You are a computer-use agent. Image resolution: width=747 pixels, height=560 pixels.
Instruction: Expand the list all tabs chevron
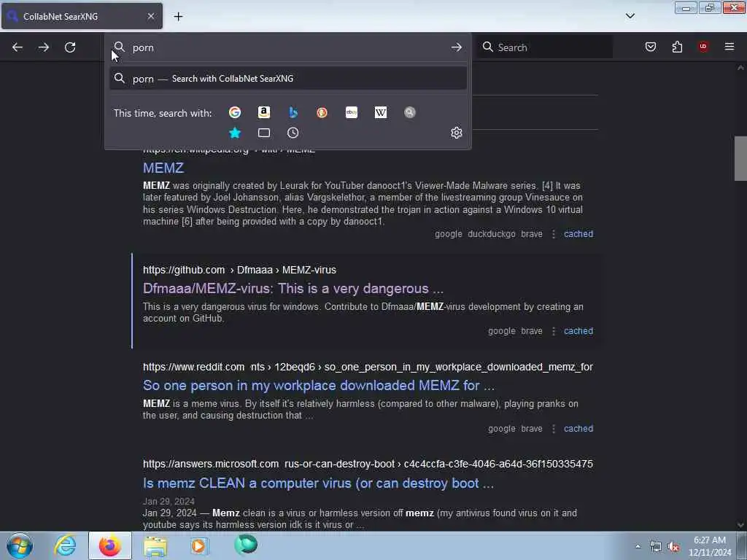(630, 16)
